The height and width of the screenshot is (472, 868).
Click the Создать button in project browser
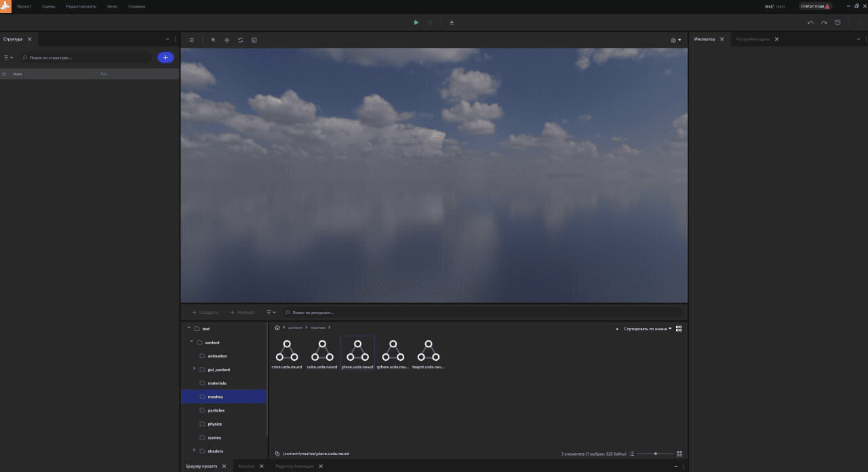pyautogui.click(x=205, y=313)
